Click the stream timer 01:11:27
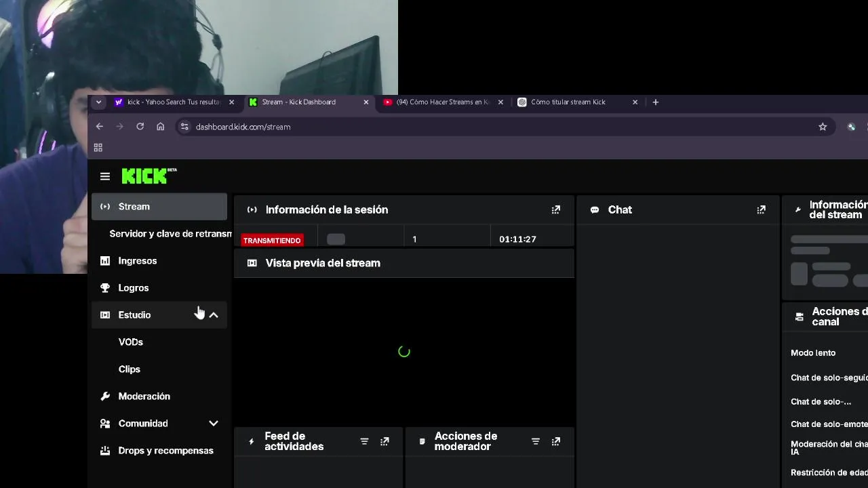Viewport: 868px width, 488px height. pos(517,239)
